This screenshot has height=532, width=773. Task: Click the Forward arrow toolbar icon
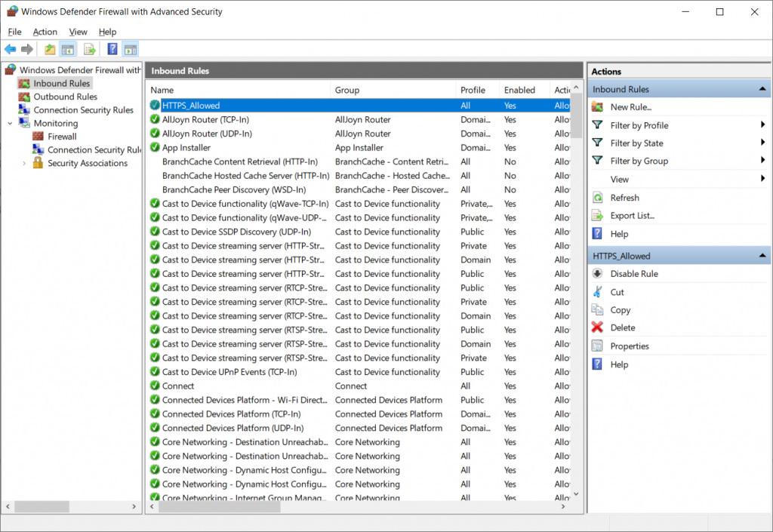click(28, 49)
